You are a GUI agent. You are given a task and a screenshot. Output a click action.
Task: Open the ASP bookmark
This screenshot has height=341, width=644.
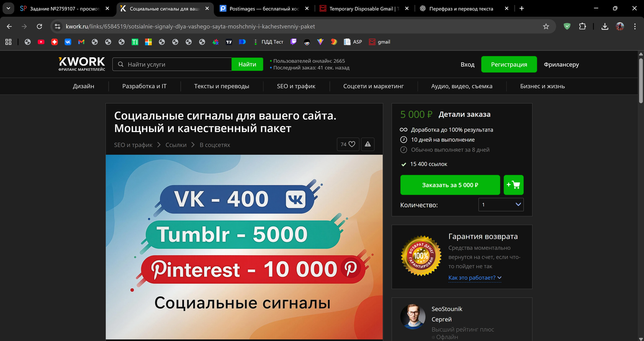click(353, 42)
